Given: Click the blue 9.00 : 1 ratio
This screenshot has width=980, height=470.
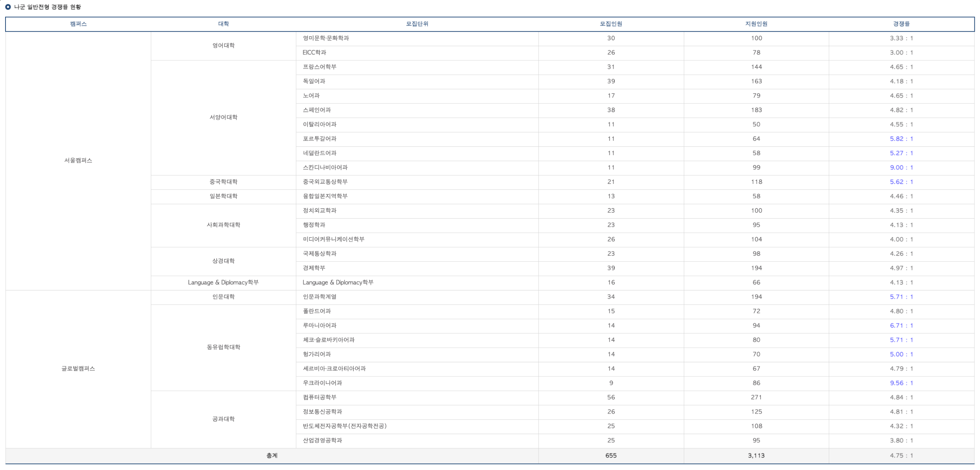Looking at the screenshot, I should [901, 168].
